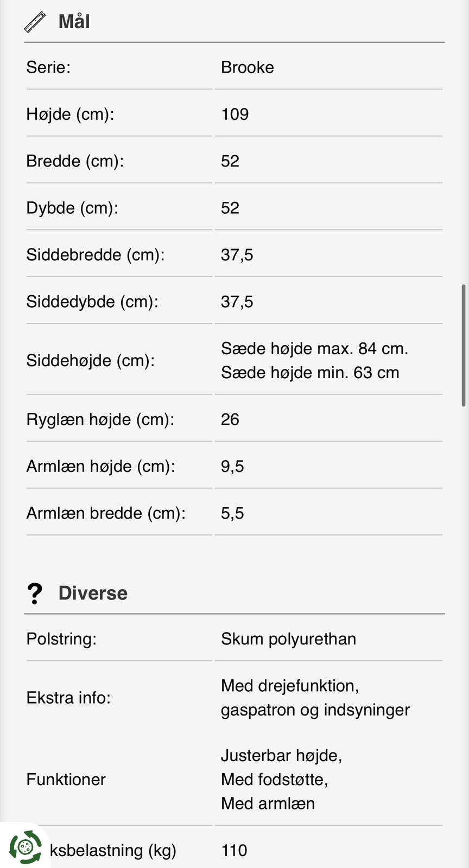
Task: Click the Højde (cm) label
Action: click(70, 114)
